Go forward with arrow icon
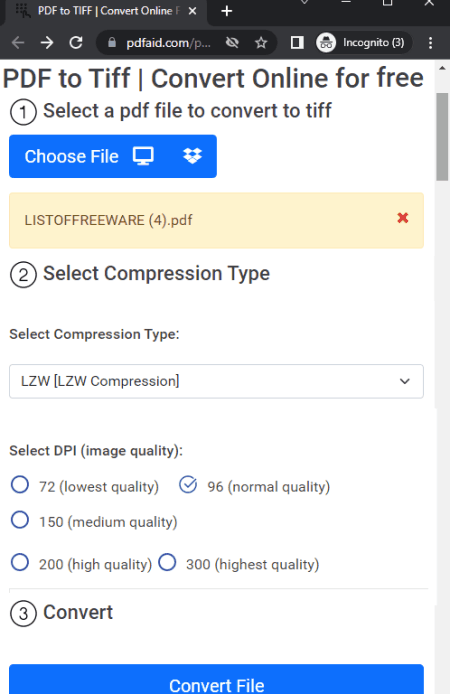Viewport: 450px width, 694px height. (47, 43)
